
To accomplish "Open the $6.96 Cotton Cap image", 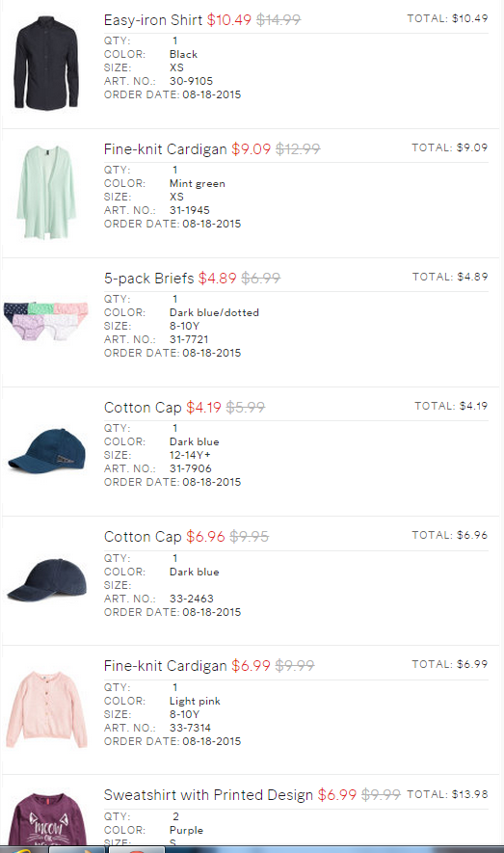I will tap(47, 580).
